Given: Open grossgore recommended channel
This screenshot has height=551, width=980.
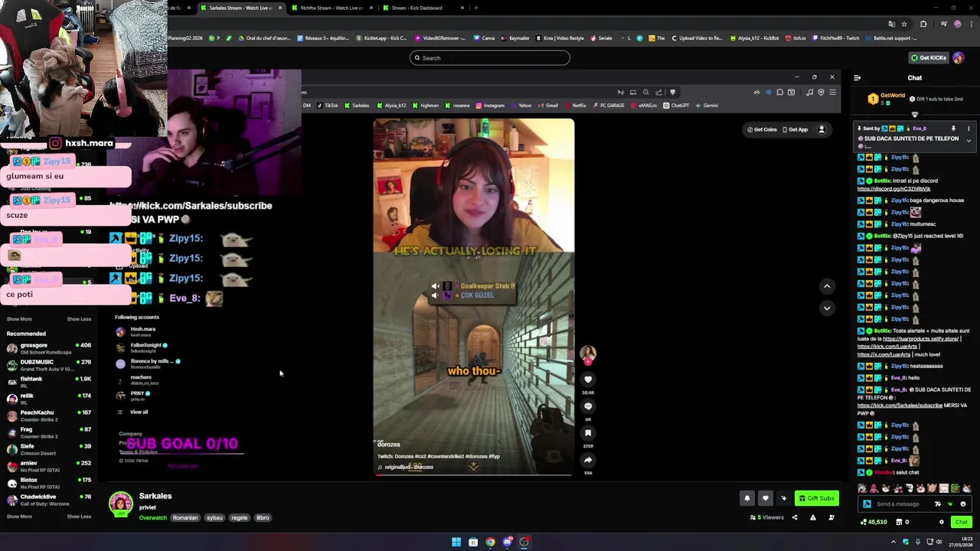Looking at the screenshot, I should point(48,348).
